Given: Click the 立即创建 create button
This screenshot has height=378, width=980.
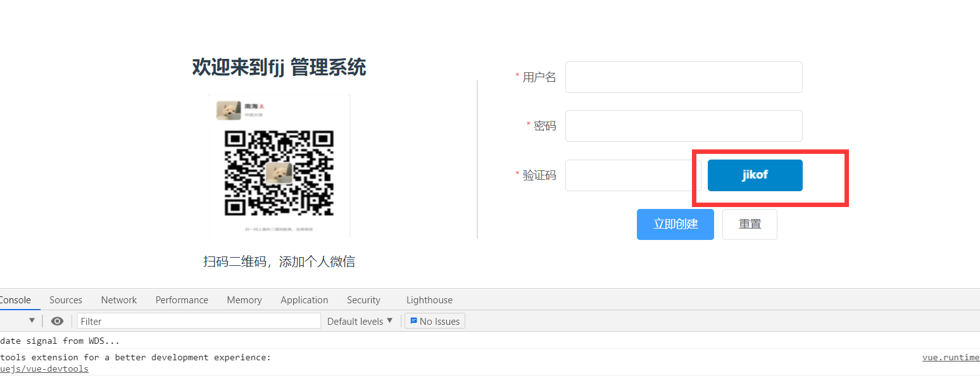Looking at the screenshot, I should [x=675, y=224].
